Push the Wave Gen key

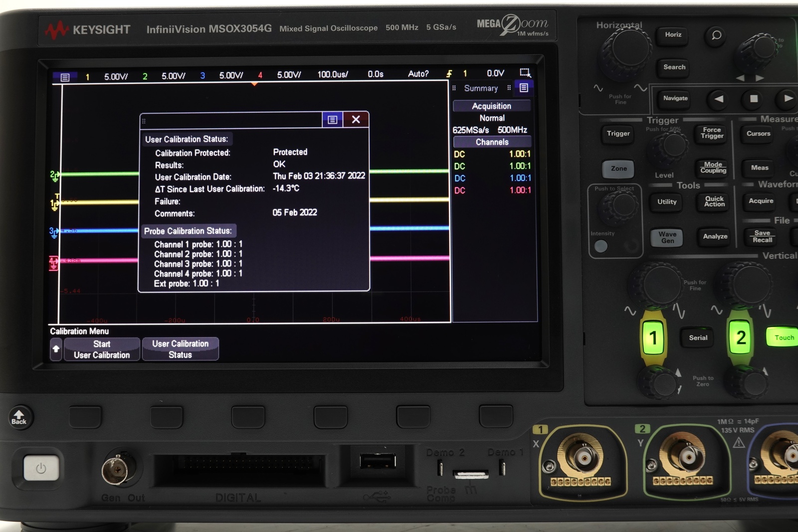click(x=667, y=237)
